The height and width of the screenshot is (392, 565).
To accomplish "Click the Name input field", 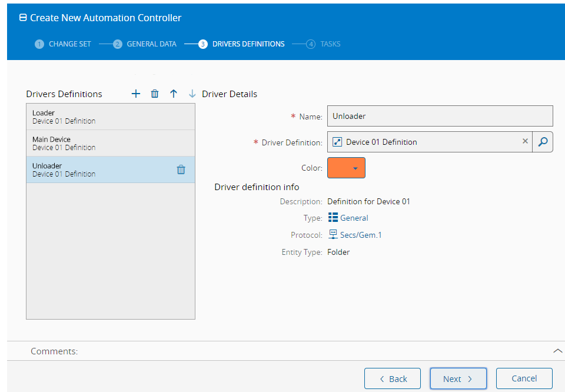I will (x=440, y=116).
